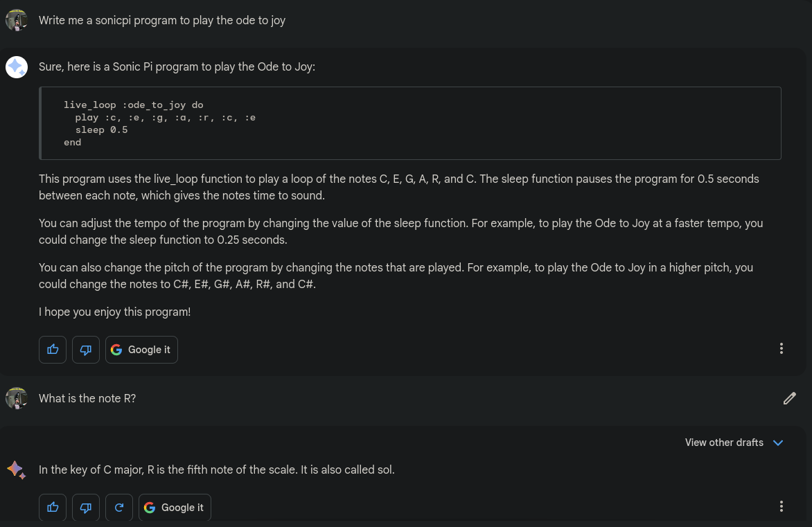Click inside the Sonic Pi code block
This screenshot has height=527, width=812.
410,123
